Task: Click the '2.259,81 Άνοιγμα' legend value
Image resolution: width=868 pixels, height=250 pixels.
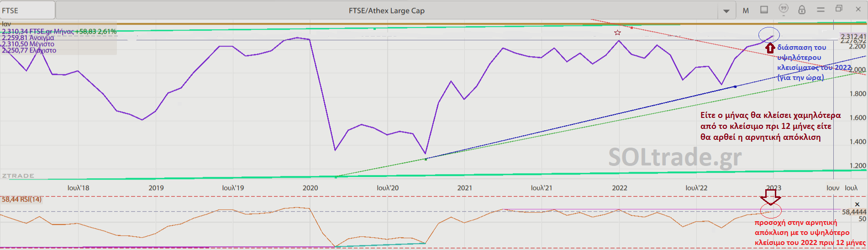Action: tap(28, 38)
